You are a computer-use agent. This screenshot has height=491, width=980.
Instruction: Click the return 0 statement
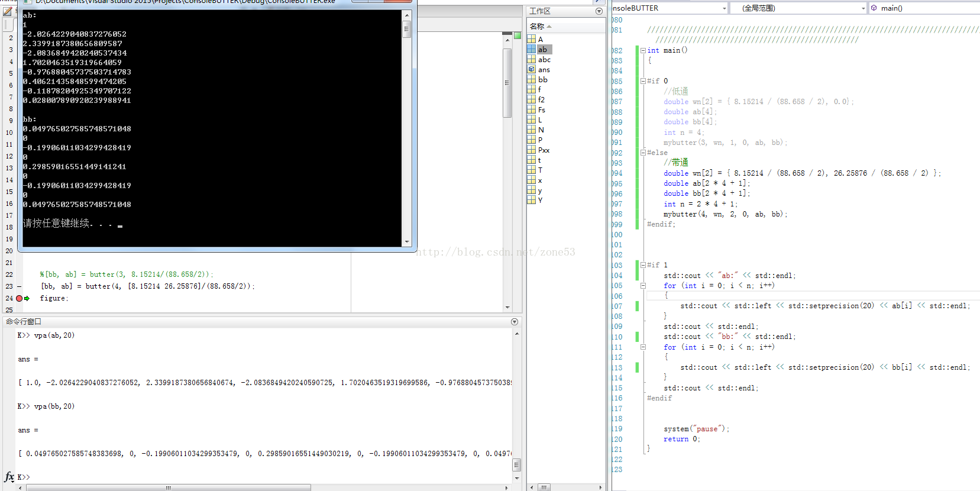[681, 439]
